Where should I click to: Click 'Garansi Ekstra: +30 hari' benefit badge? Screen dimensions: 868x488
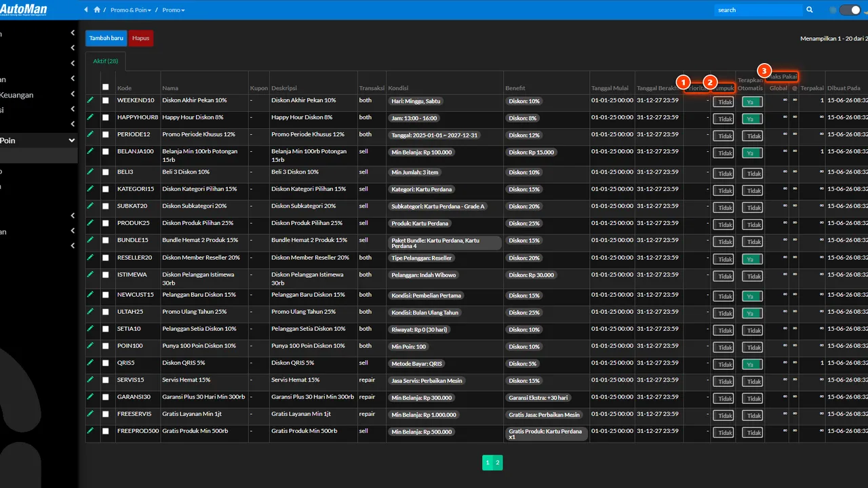click(x=538, y=398)
